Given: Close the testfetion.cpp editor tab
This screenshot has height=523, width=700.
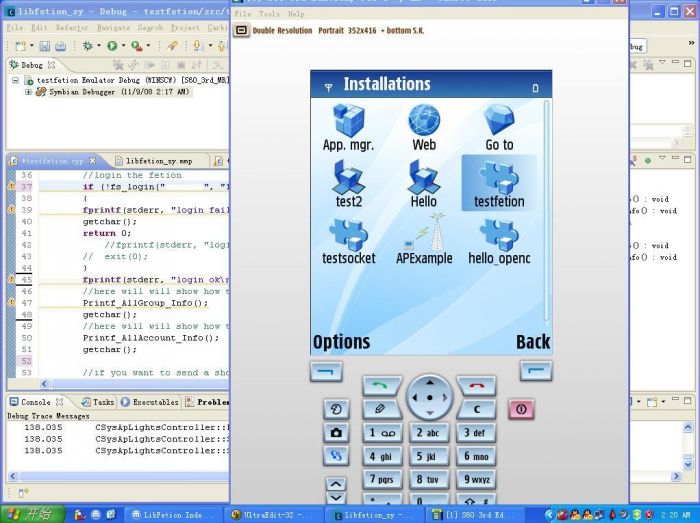Looking at the screenshot, I should (x=92, y=161).
